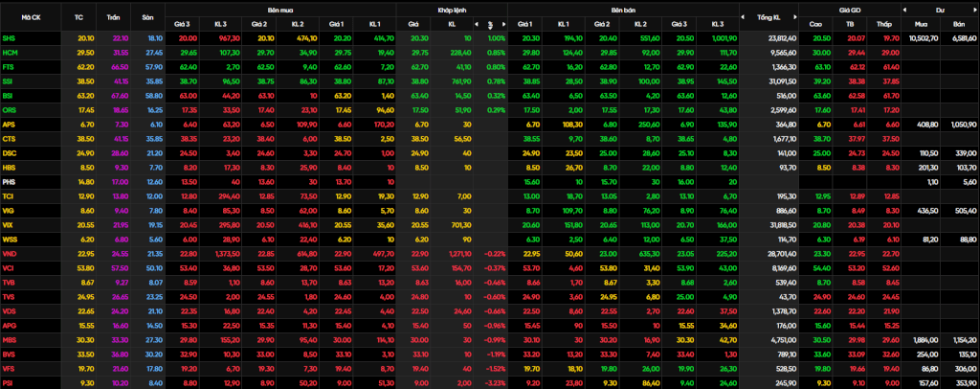Click the 1.00% change in SHS row
Image resolution: width=980 pixels, height=389 pixels.
tap(497, 38)
